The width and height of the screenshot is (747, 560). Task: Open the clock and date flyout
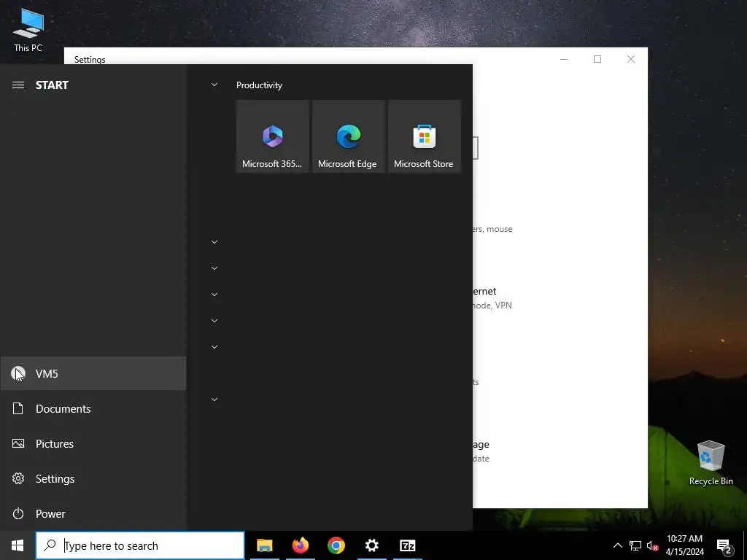[684, 545]
